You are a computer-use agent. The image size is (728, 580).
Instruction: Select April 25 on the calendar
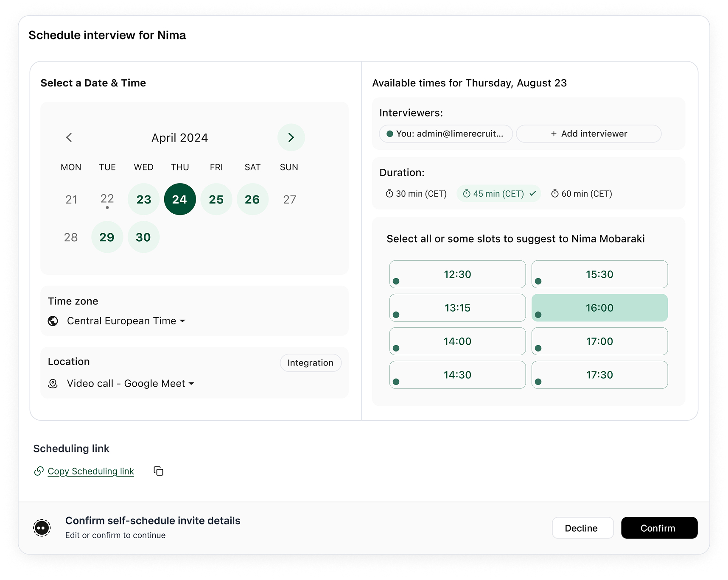click(216, 199)
